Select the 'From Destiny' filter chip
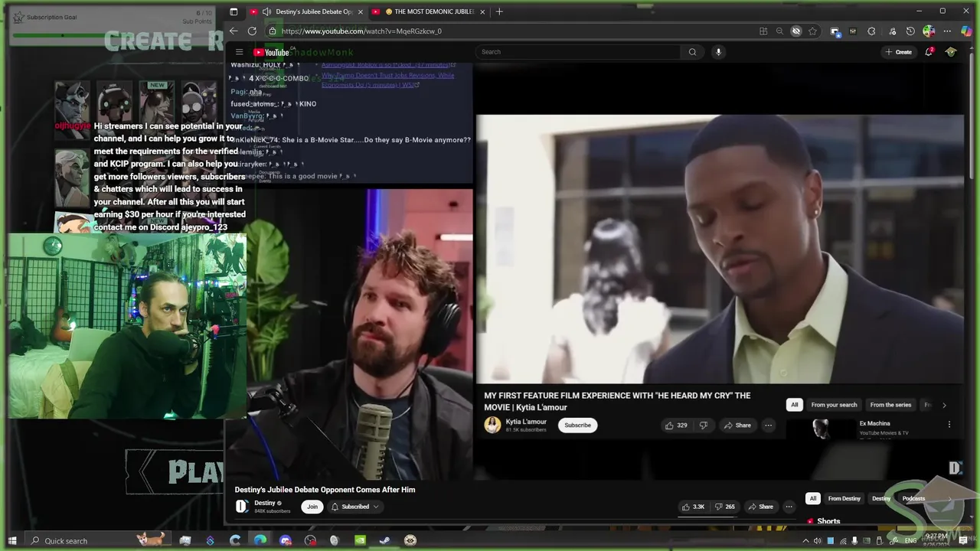980x551 pixels. [844, 499]
